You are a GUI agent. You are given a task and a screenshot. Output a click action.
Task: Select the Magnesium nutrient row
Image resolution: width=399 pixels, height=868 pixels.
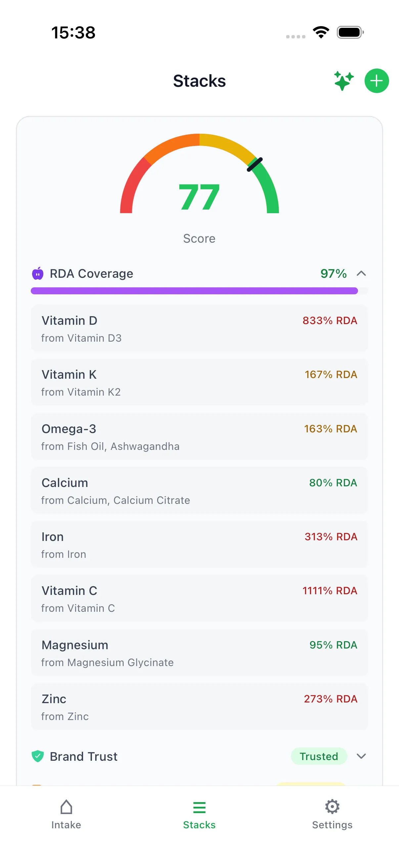click(199, 652)
